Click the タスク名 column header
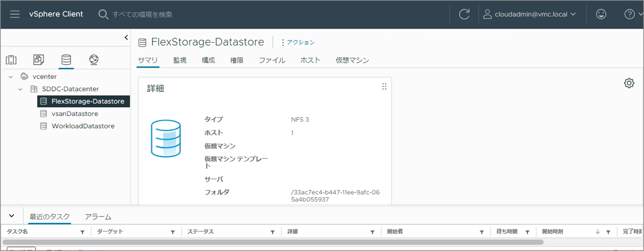This screenshot has width=644, height=251. pos(17,232)
